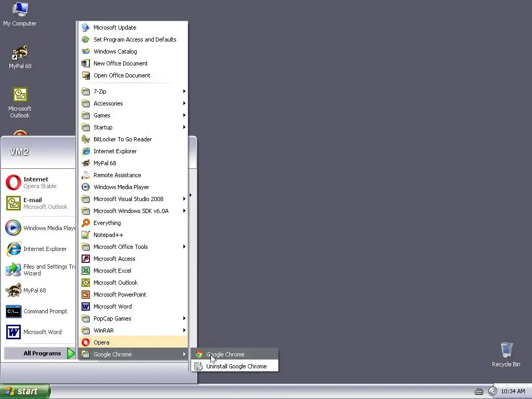Expand the Games folder

[133, 115]
